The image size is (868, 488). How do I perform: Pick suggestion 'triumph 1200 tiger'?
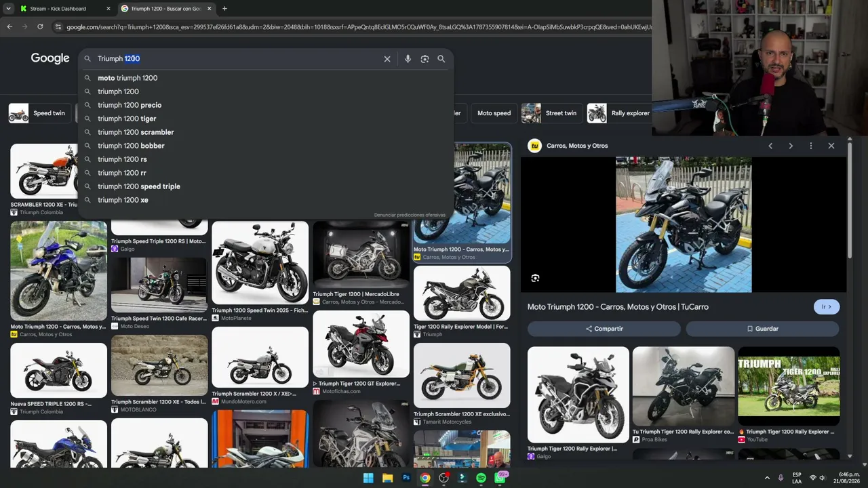tap(266, 119)
